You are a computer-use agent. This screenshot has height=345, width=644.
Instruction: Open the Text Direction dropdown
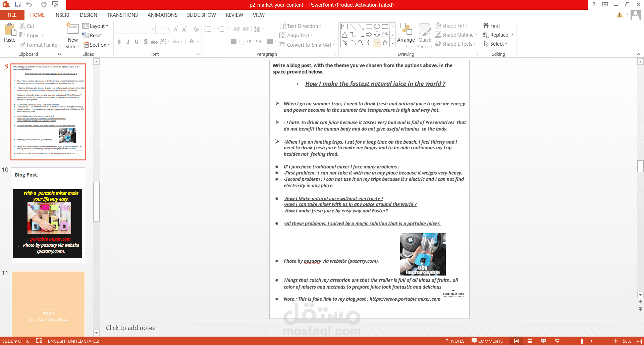(301, 26)
